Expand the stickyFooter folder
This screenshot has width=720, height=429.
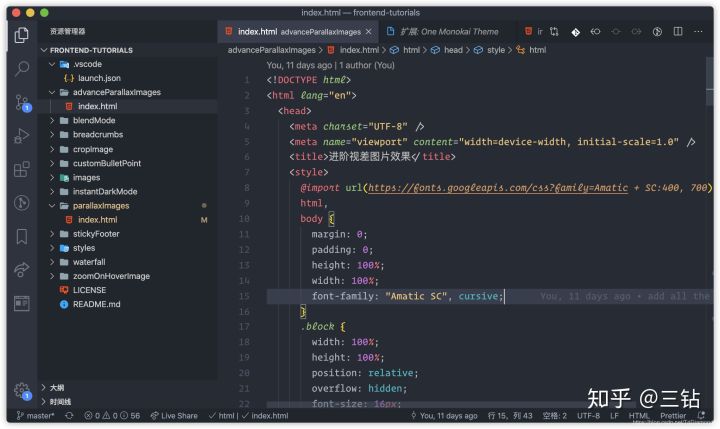(x=52, y=234)
